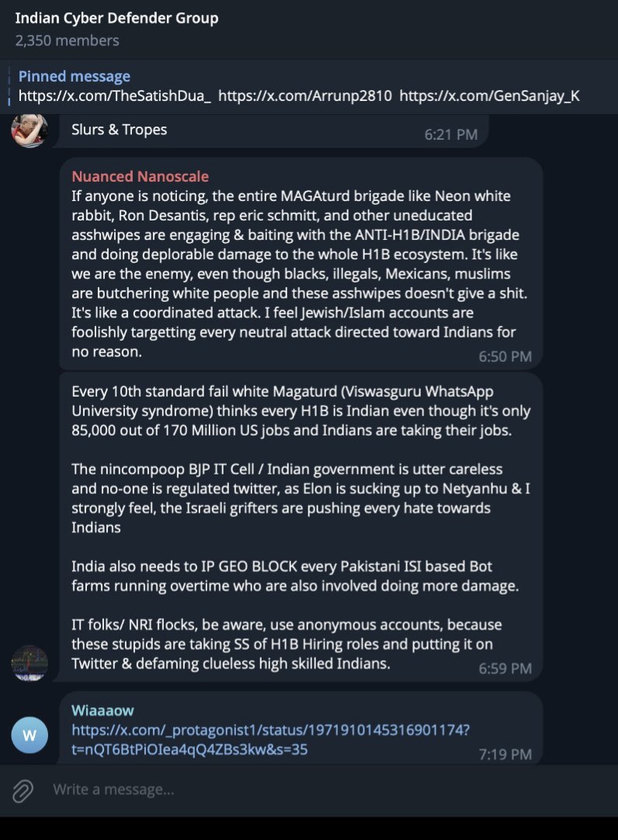The height and width of the screenshot is (840, 618).
Task: Click the 6:59 PM message timestamp
Action: pyautogui.click(x=505, y=668)
